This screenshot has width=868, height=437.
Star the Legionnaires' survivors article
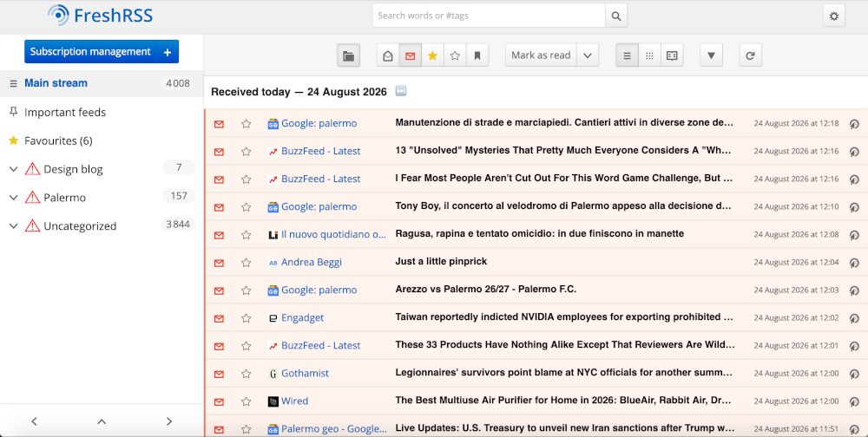point(247,374)
